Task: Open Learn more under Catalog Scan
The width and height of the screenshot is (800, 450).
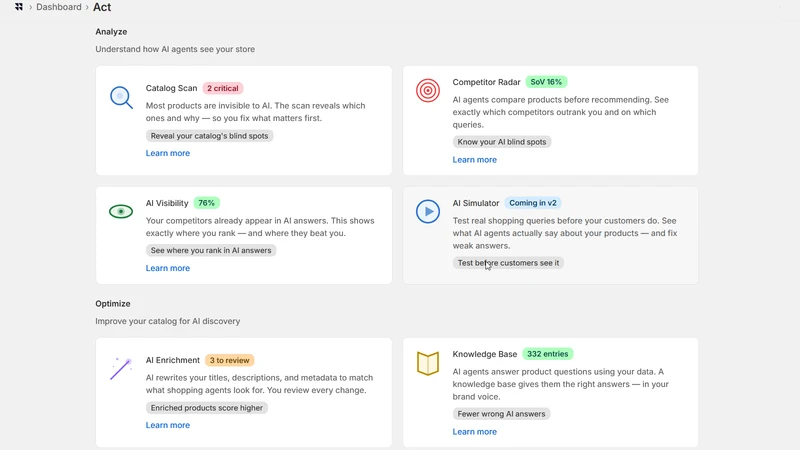Action: point(168,153)
